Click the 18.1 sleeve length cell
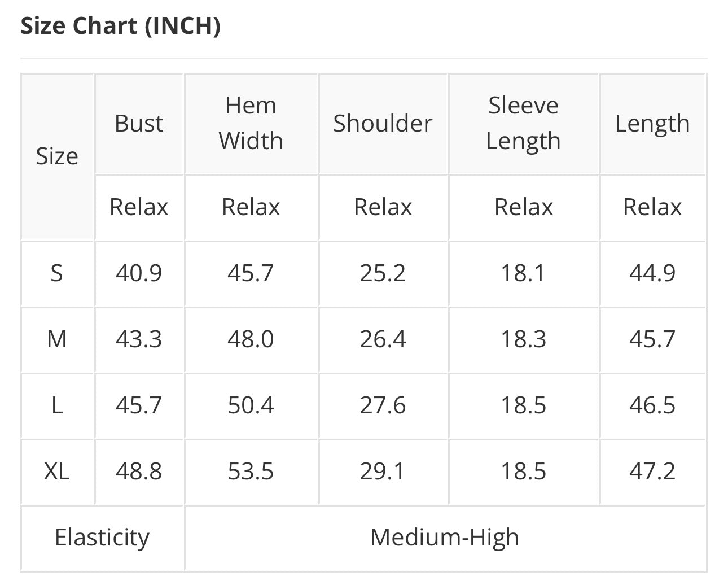 click(523, 273)
